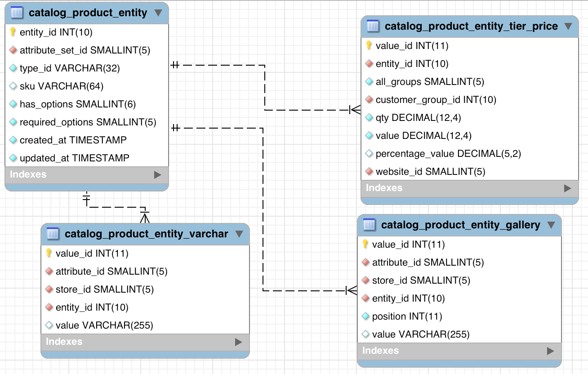Click the diamond icon beside all_groups SMALLINT(5)
Image resolution: width=588 pixels, height=374 pixels.
point(369,82)
